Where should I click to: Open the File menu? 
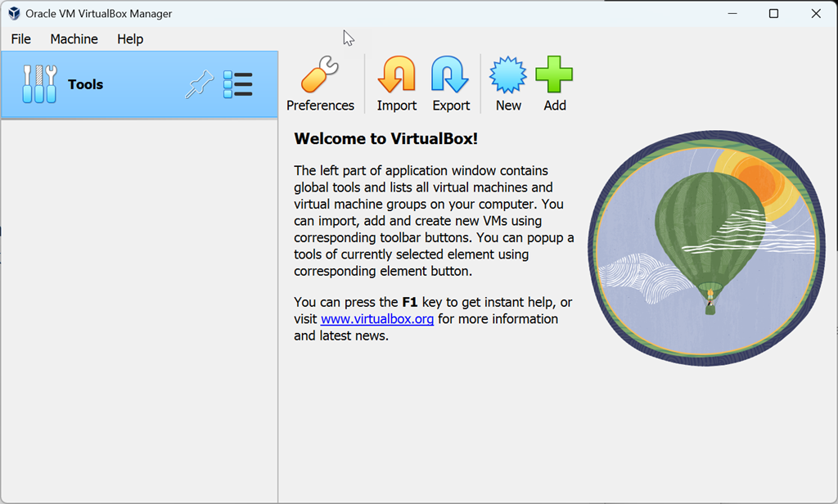[x=20, y=39]
